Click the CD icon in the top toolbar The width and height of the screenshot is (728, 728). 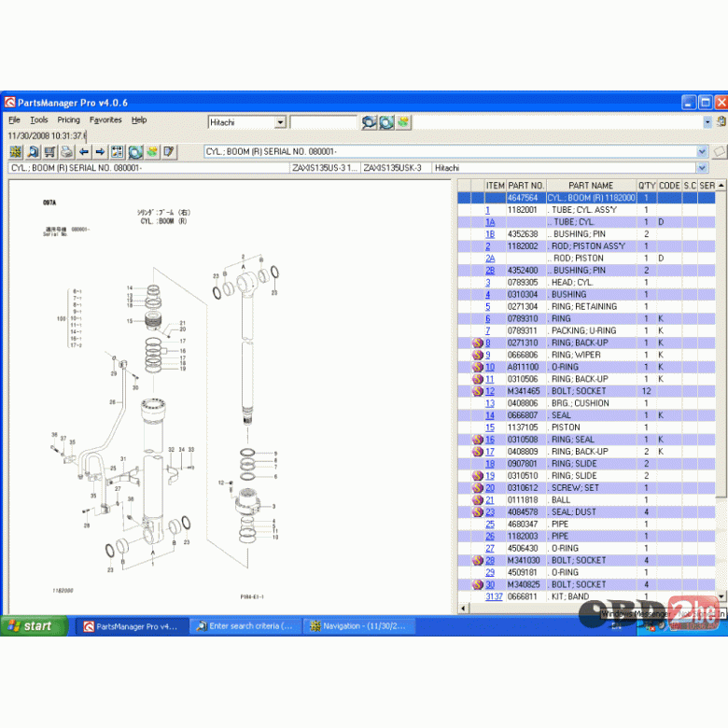(386, 122)
